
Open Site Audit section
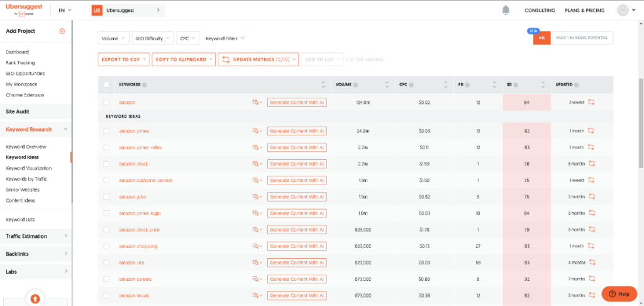pos(36,111)
